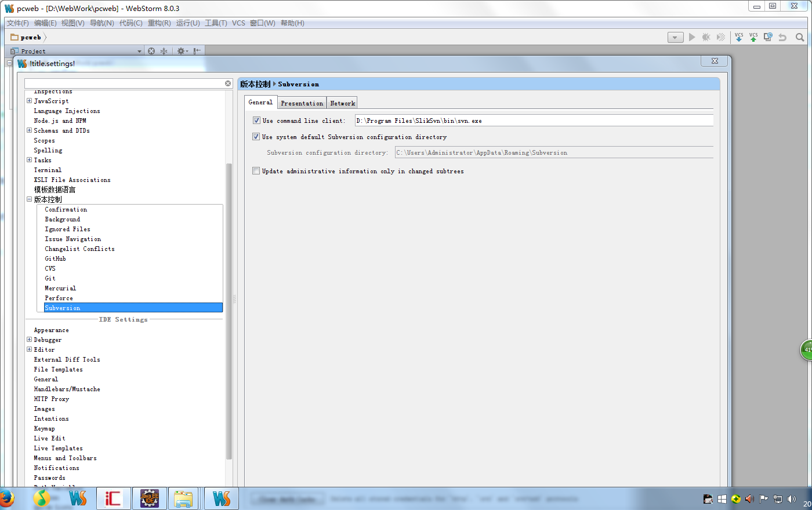The image size is (812, 510).
Task: Open Keymap in IDE Settings
Action: pos(44,428)
